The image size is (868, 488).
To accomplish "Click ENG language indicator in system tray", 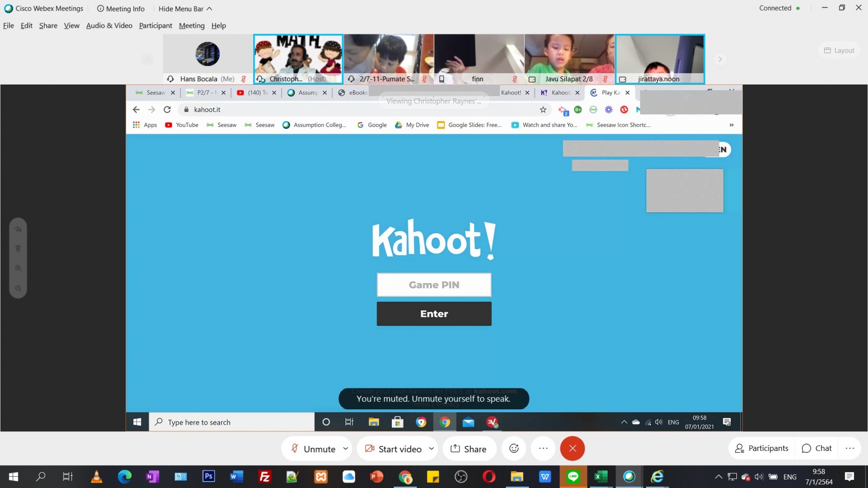I will [x=790, y=477].
